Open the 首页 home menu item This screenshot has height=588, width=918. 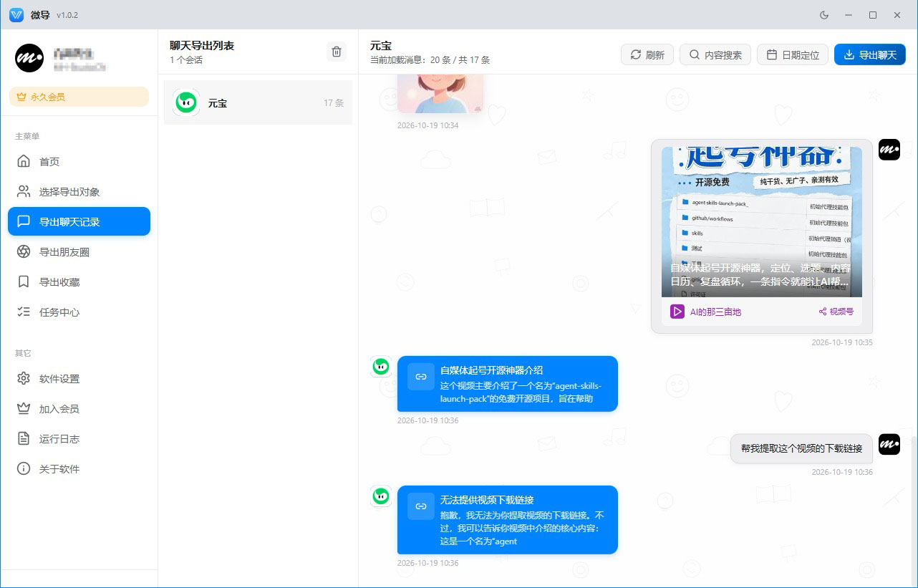(x=79, y=162)
